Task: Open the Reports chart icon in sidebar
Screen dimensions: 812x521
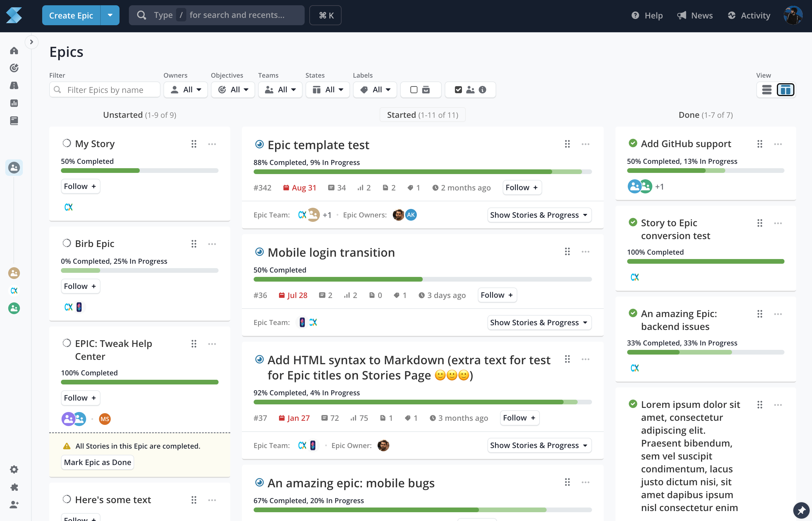Action: tap(14, 103)
